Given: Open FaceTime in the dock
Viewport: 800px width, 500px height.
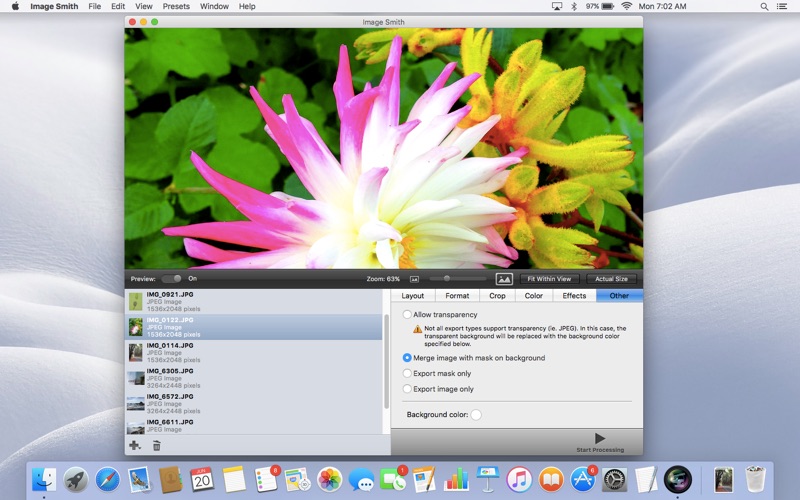Looking at the screenshot, I should pyautogui.click(x=392, y=480).
